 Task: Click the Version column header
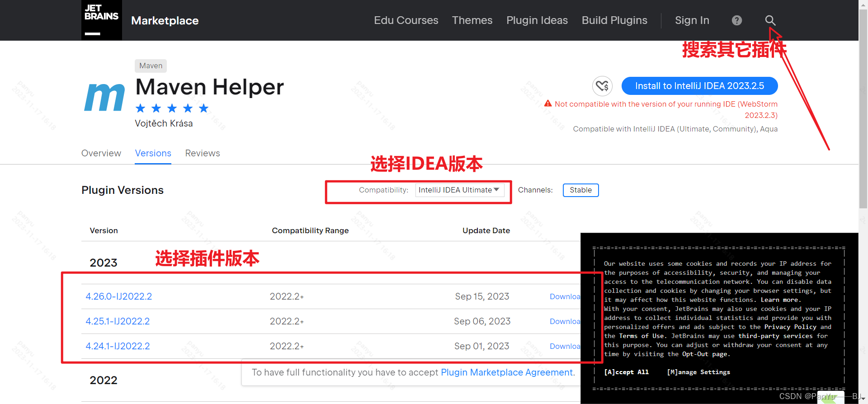pos(104,230)
